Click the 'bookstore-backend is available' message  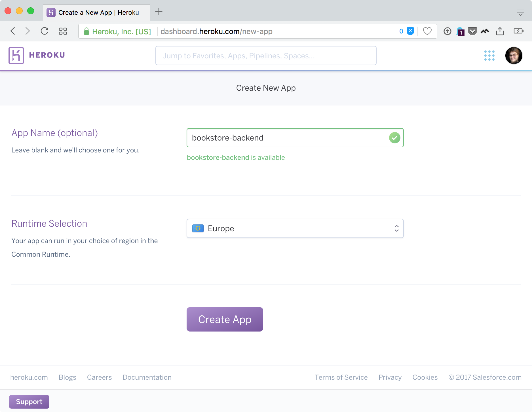coord(236,158)
